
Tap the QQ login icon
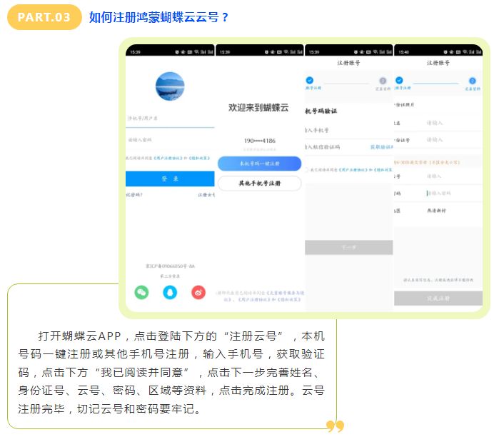pyautogui.click(x=170, y=292)
